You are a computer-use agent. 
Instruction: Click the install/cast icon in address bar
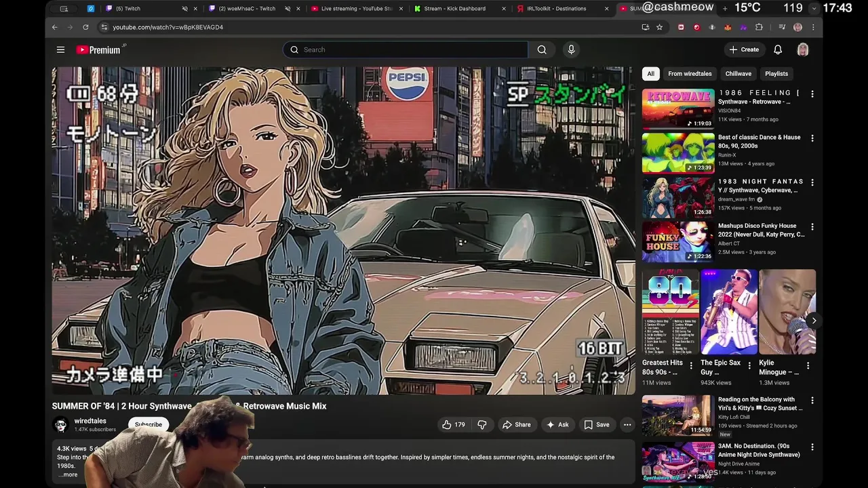click(x=645, y=27)
